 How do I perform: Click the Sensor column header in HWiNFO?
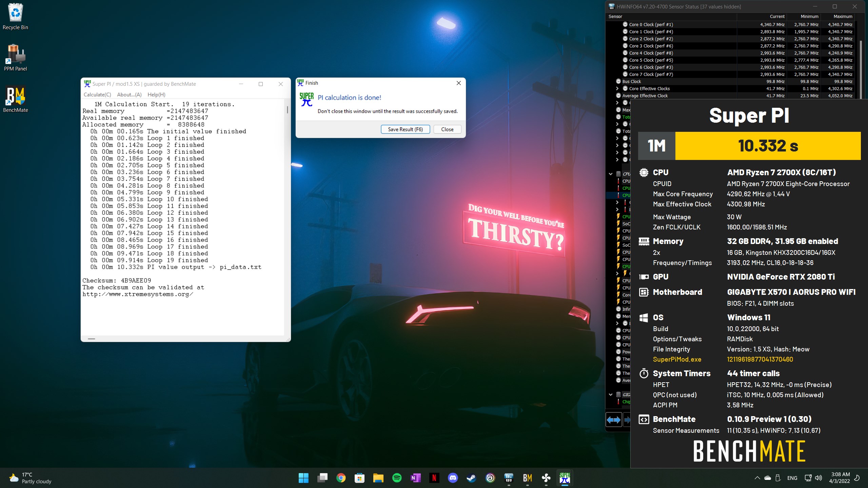pos(671,16)
